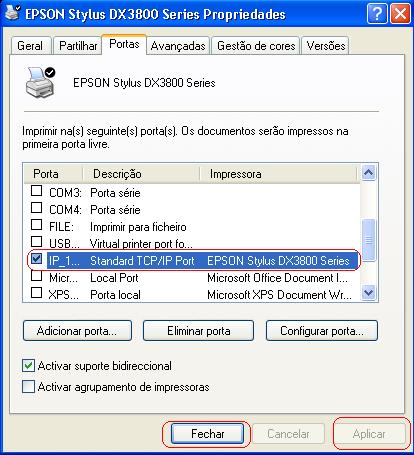Open the Gestão de cores tab
414x455 pixels.
[256, 46]
